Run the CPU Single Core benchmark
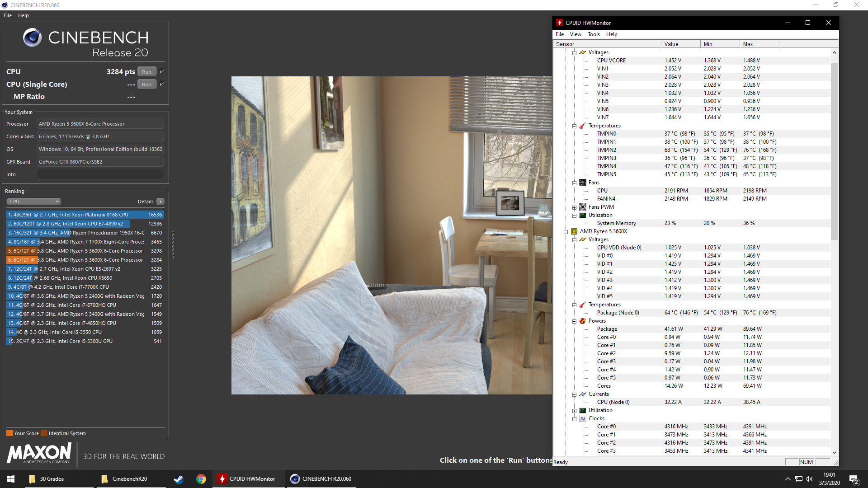Screen dimensions: 868x488 point(147,84)
